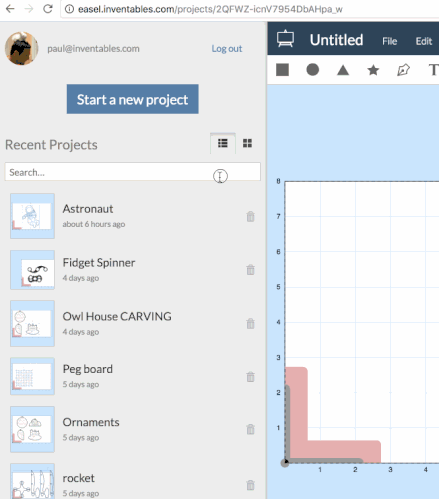
Task: Select the pen drawing tool
Action: (403, 70)
